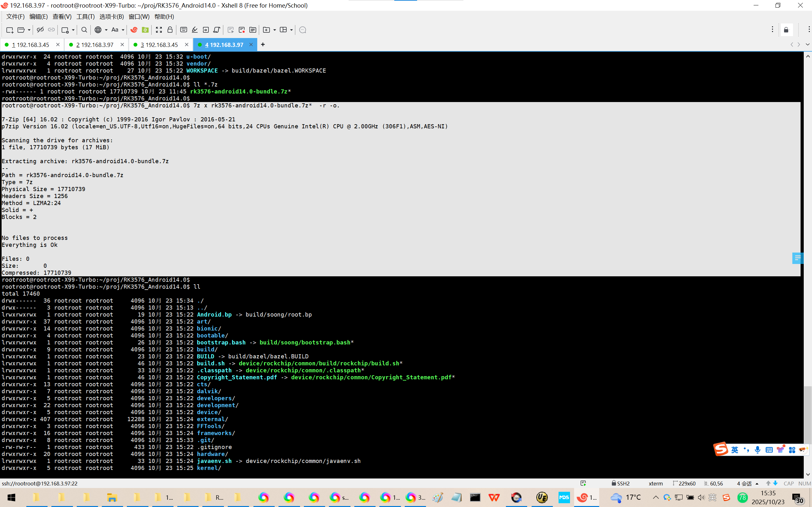Click the fullscreen toolbar icon
Image resolution: width=812 pixels, height=507 pixels.
[159, 30]
